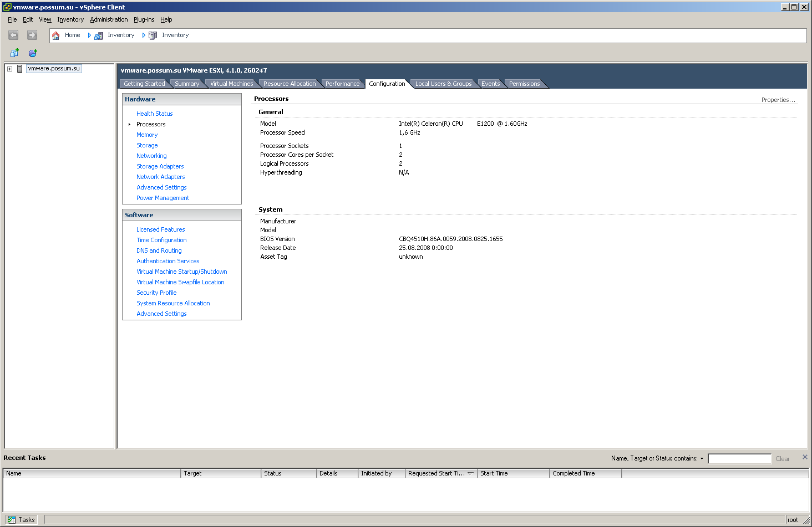
Task: Select vmware.possum.su host in tree
Action: click(x=54, y=69)
